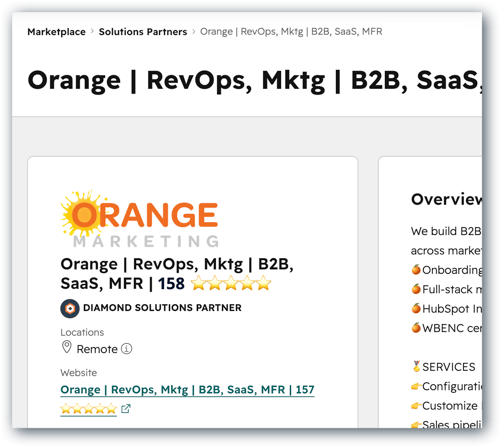Select the DIAMOND SOLUTIONS PARTNER label
The image size is (500, 446).
pyautogui.click(x=162, y=308)
